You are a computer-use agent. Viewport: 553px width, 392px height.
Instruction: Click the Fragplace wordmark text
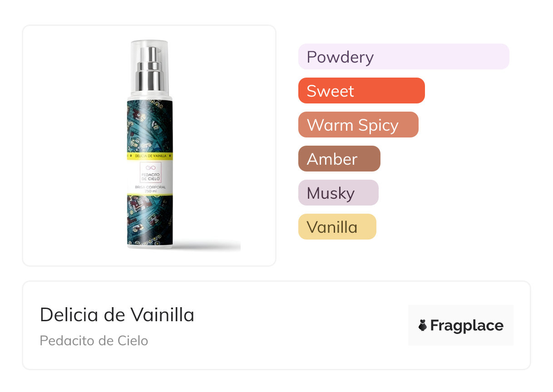(467, 326)
